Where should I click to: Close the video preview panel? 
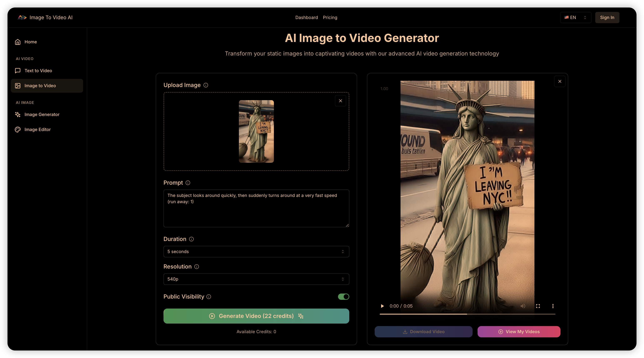560,81
